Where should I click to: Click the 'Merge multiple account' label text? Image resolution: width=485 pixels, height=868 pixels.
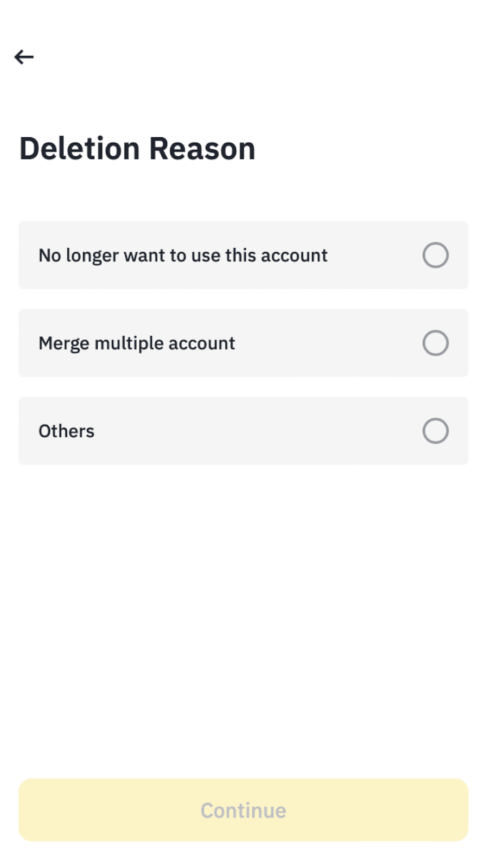[x=137, y=343]
